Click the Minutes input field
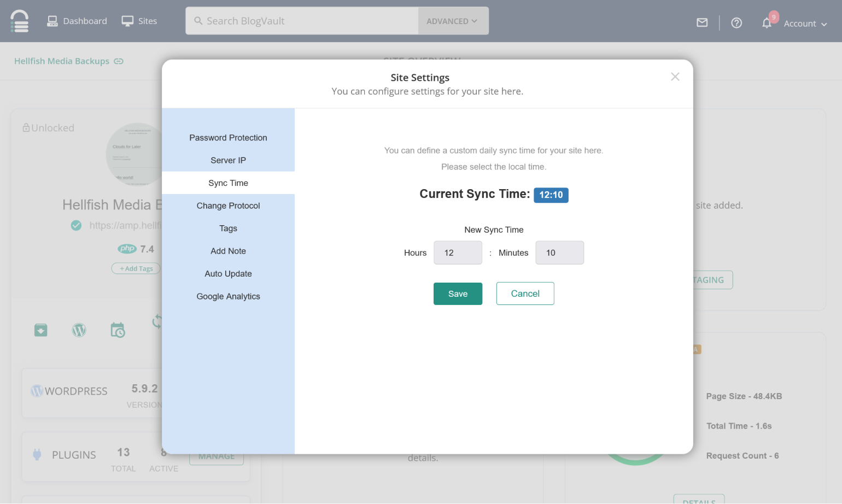 [560, 253]
